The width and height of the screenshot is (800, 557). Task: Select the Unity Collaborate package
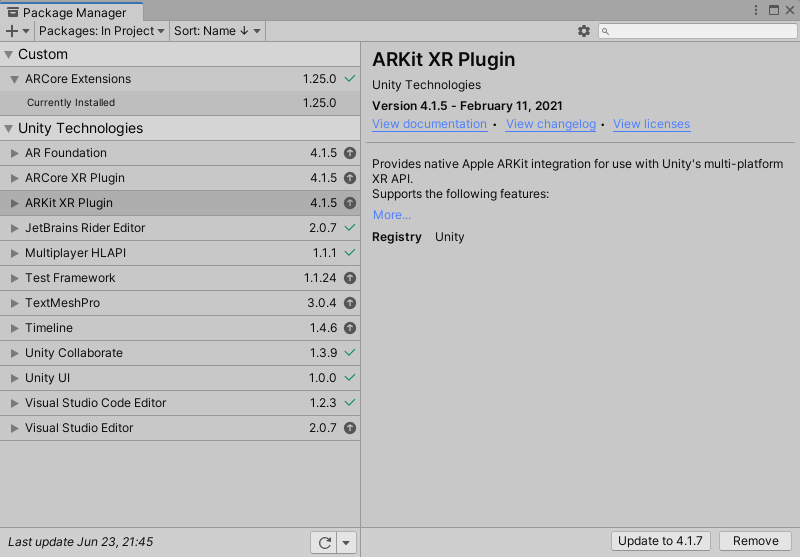tap(180, 353)
